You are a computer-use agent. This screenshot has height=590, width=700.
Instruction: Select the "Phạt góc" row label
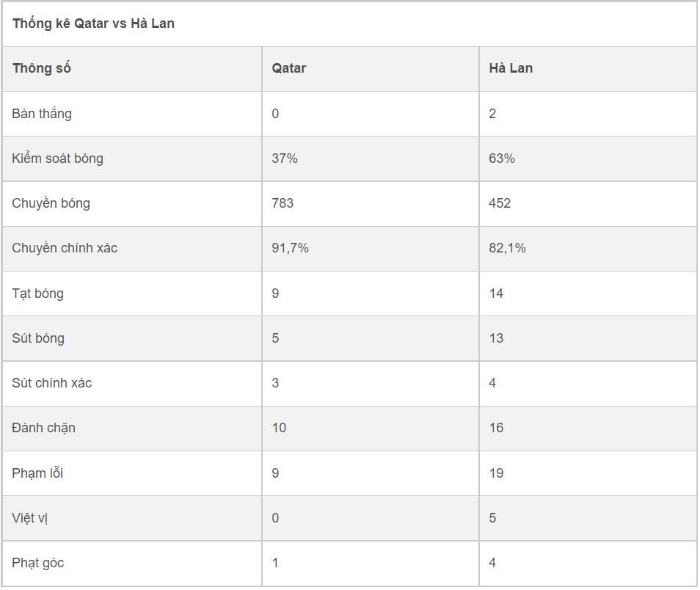tap(37, 563)
